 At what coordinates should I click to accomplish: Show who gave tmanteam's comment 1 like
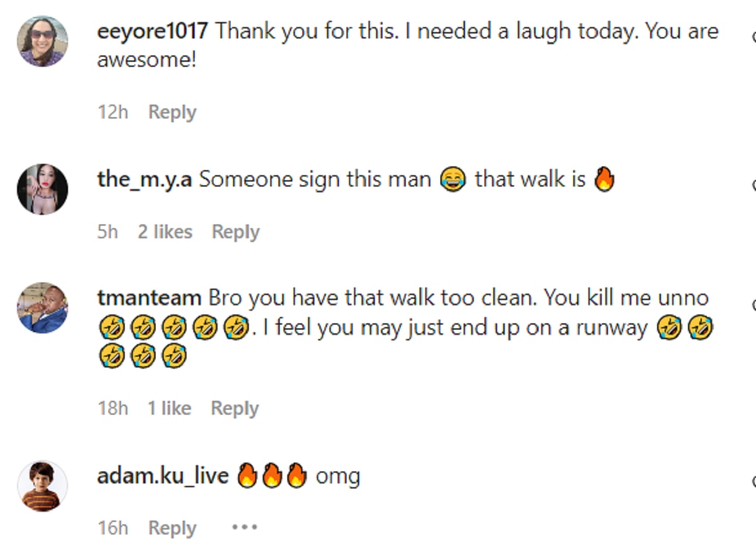(x=169, y=408)
